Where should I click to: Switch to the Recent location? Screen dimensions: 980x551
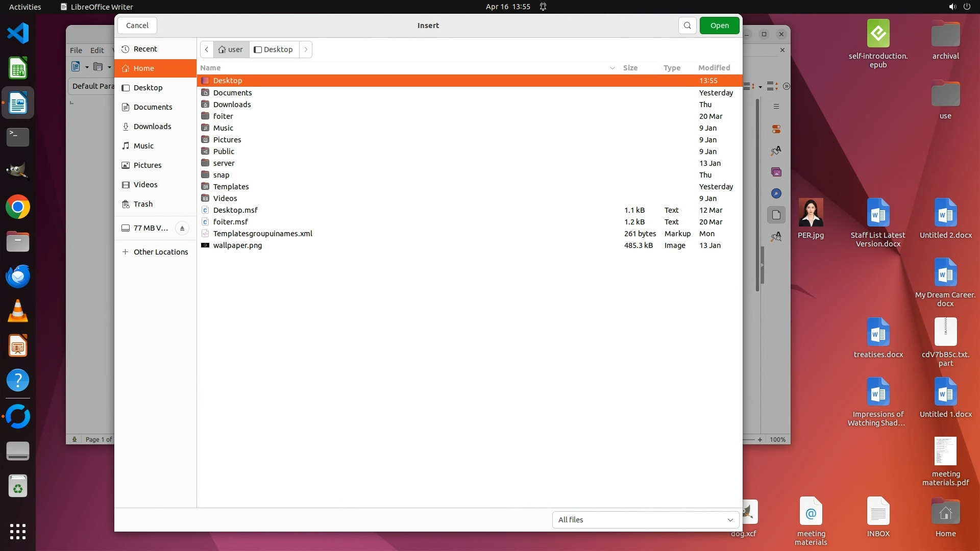pyautogui.click(x=145, y=49)
